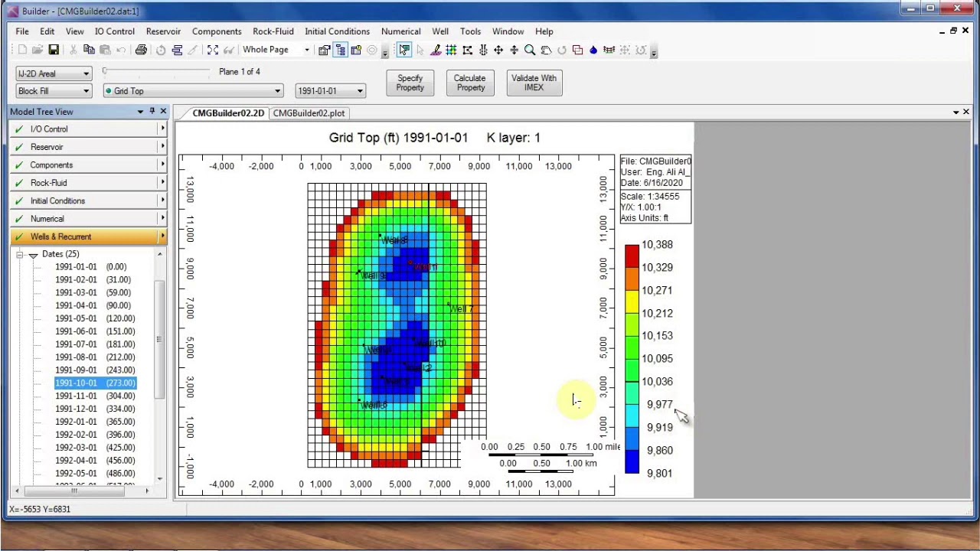Click the Save floppy disk icon
This screenshot has width=980, height=551.
click(x=54, y=50)
